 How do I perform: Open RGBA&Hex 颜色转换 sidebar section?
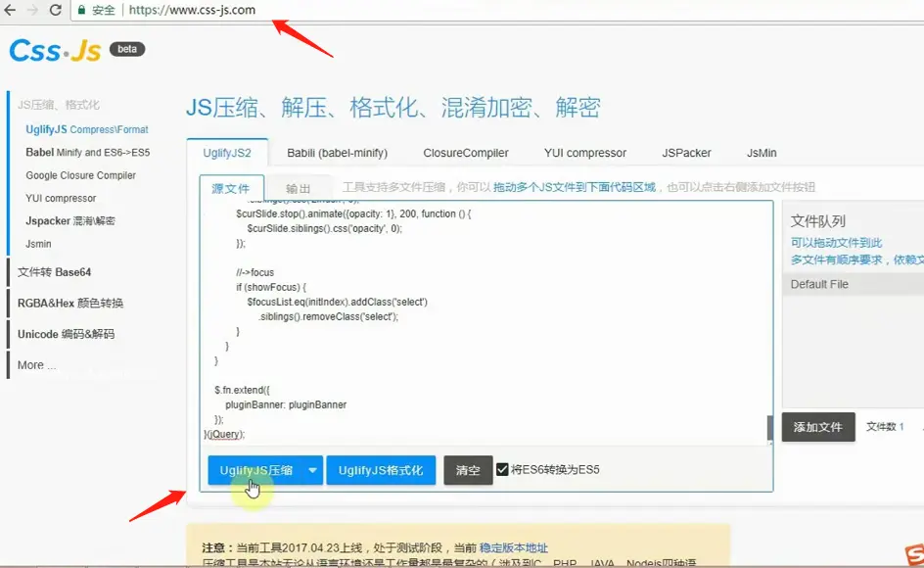click(70, 303)
